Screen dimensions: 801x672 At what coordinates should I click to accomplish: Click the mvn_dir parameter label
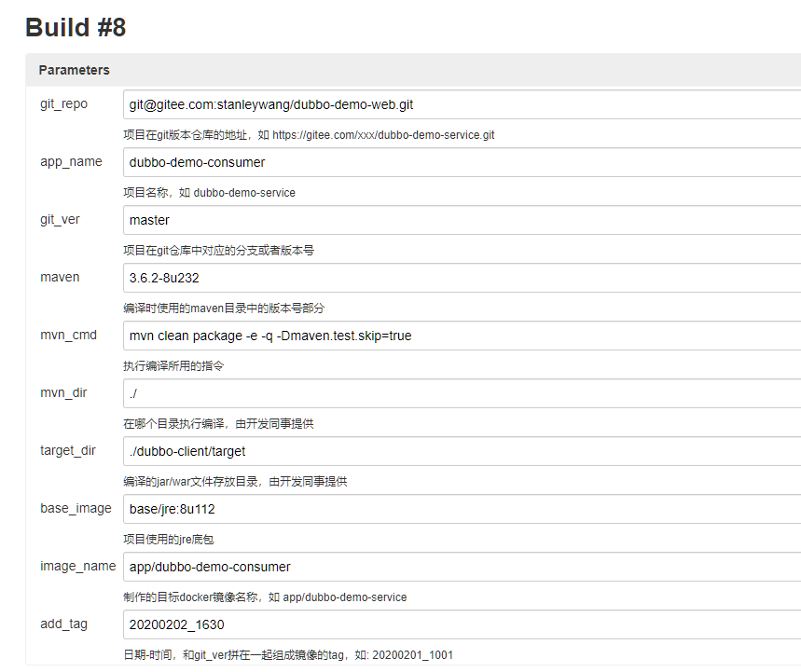pyautogui.click(x=63, y=392)
